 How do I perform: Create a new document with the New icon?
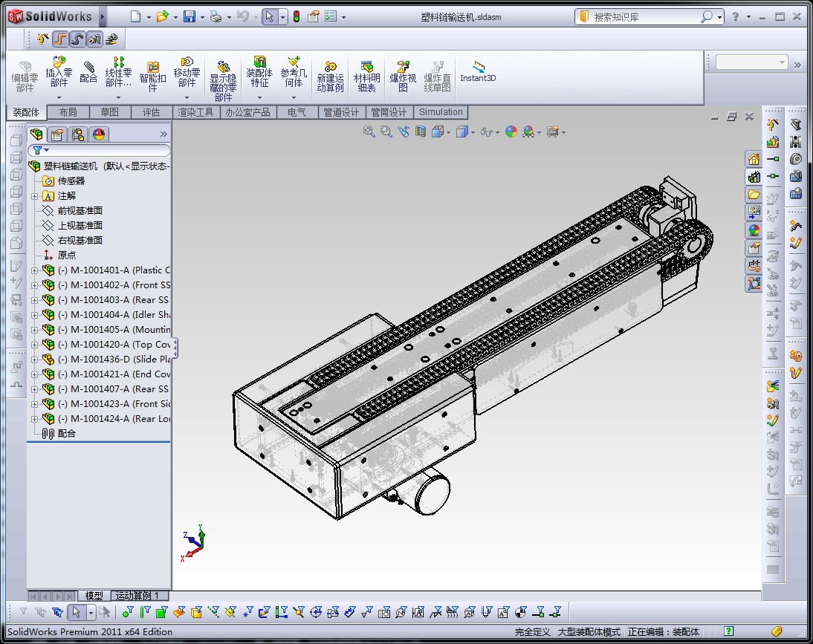click(135, 16)
